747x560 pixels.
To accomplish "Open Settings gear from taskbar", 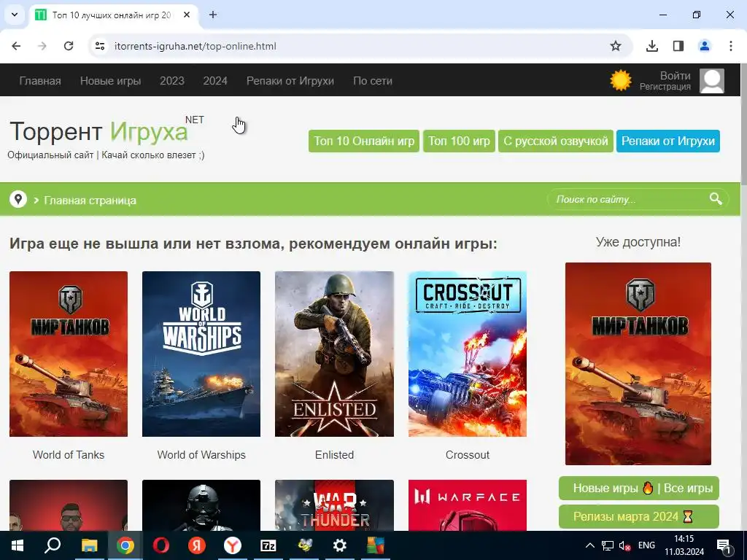I will click(x=340, y=545).
